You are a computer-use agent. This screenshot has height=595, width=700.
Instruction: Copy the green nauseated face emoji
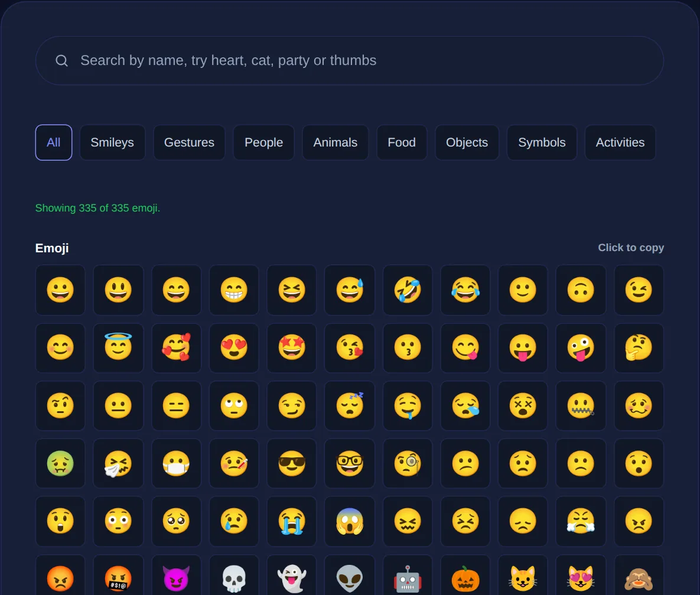click(x=60, y=463)
